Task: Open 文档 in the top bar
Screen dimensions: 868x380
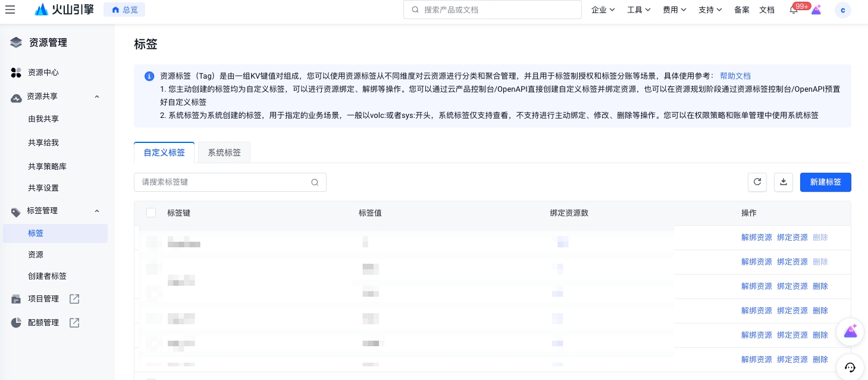Action: [767, 10]
